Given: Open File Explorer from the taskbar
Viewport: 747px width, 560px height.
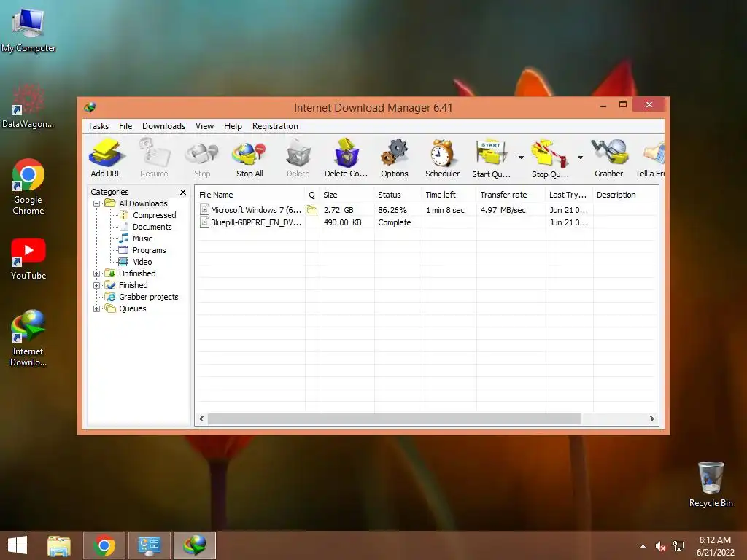Looking at the screenshot, I should pyautogui.click(x=59, y=545).
